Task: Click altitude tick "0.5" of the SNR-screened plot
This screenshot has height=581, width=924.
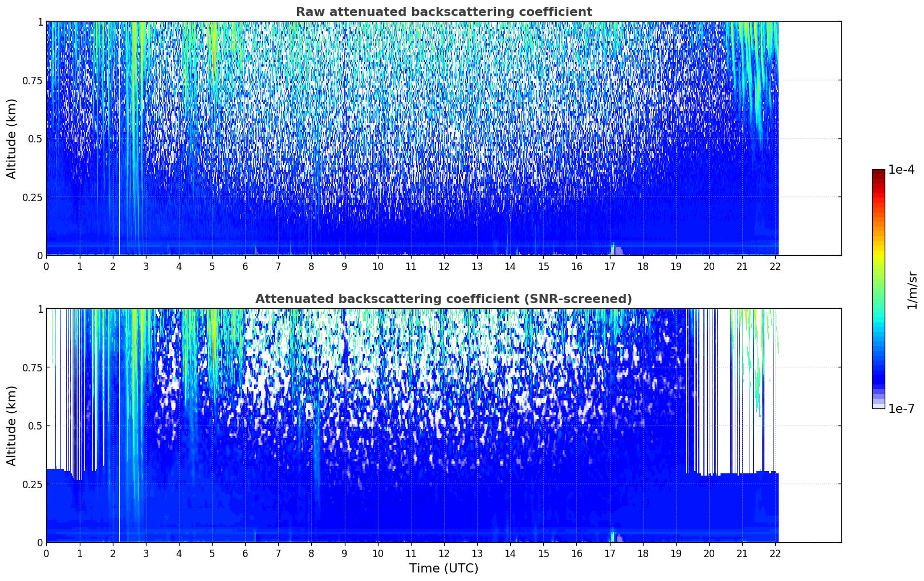Action: (x=35, y=425)
